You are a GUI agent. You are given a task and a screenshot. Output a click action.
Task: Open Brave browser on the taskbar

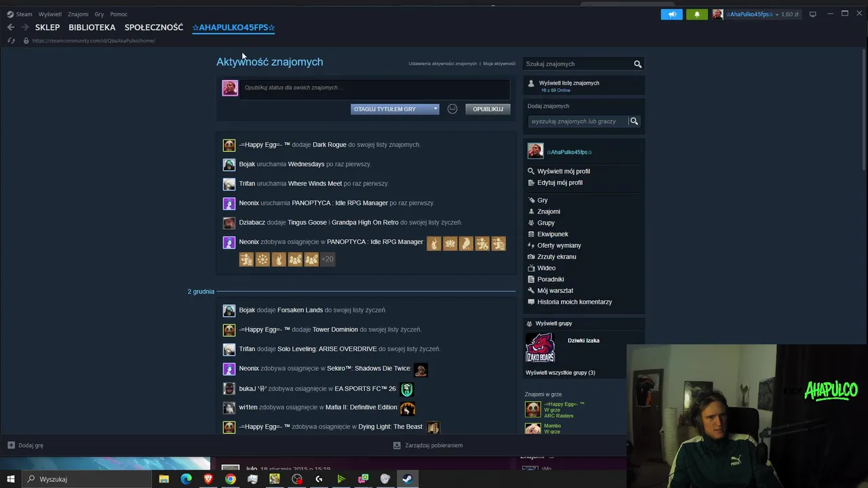[x=208, y=479]
